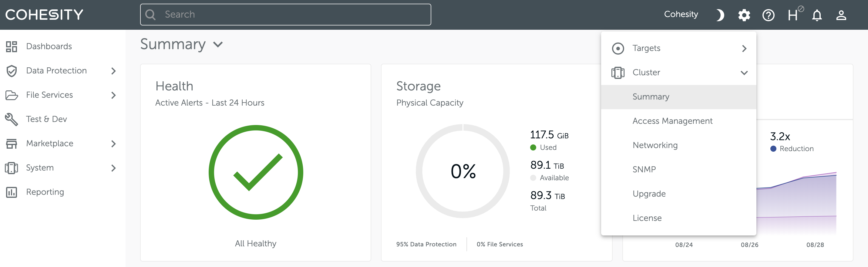This screenshot has height=267, width=868.
Task: Select Summary in Cluster menu
Action: tap(679, 97)
